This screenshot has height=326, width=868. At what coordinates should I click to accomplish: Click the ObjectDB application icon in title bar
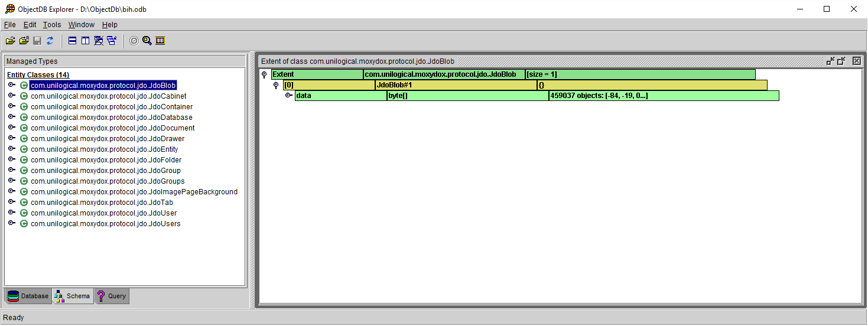tap(10, 9)
